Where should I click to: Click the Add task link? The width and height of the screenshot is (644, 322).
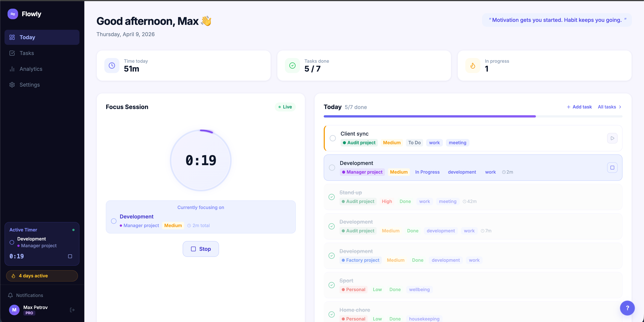coord(579,107)
